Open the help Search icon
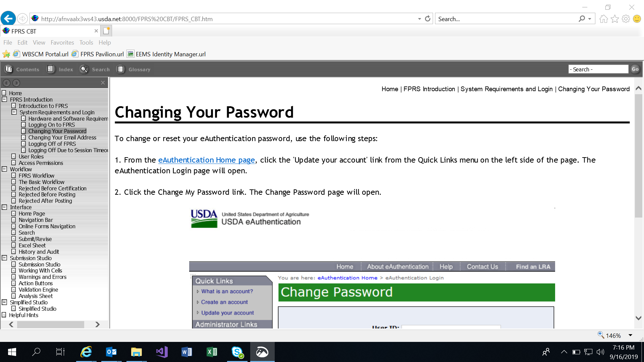This screenshot has width=644, height=362. point(84,69)
